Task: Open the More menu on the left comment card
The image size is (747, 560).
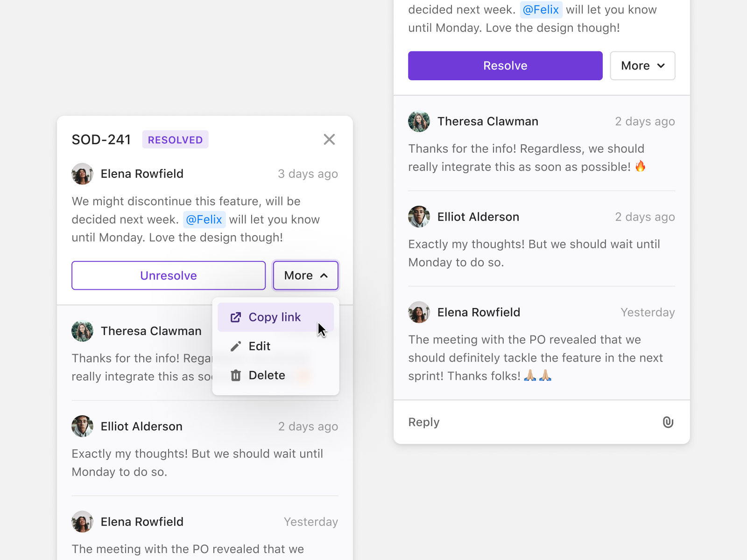Action: click(x=305, y=275)
